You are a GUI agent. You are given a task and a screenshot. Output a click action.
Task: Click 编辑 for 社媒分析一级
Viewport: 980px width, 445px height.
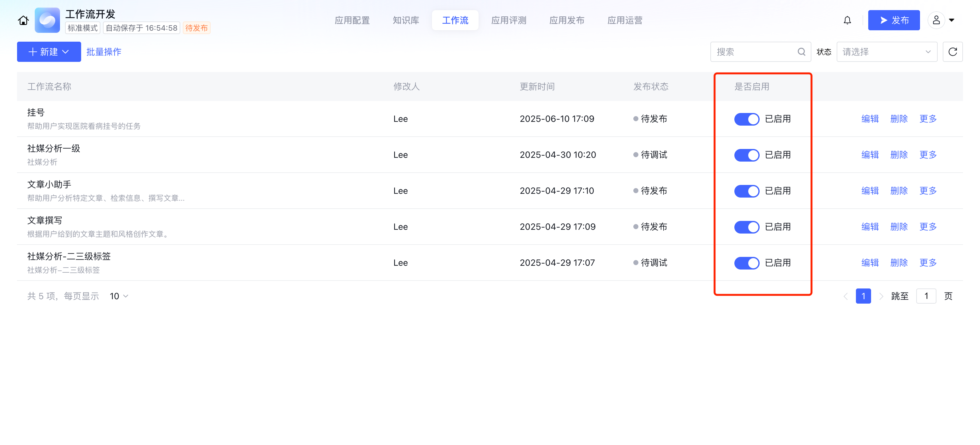click(x=870, y=155)
